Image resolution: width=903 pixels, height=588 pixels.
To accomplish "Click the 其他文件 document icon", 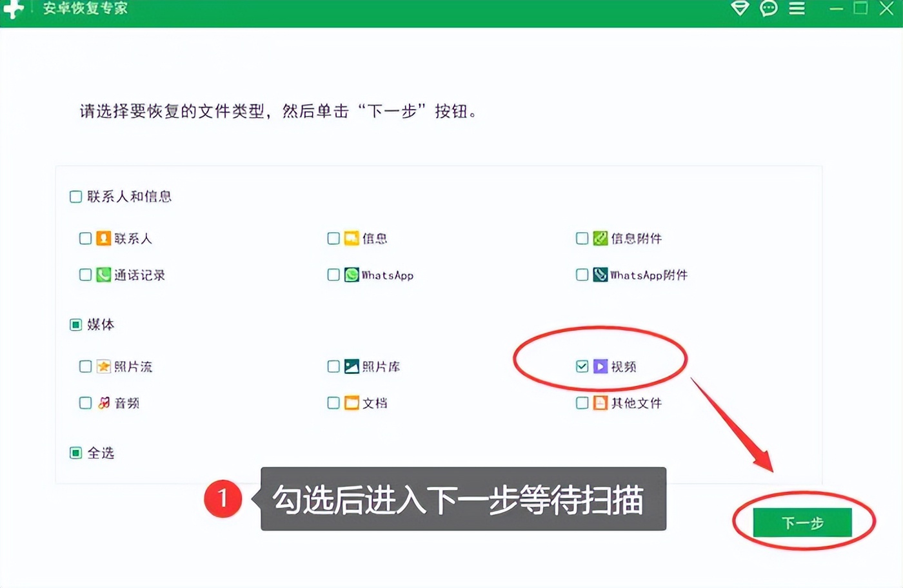I will pyautogui.click(x=600, y=403).
